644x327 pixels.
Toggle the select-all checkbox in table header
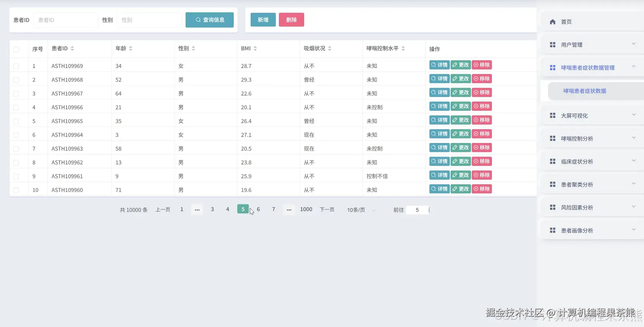coord(16,49)
